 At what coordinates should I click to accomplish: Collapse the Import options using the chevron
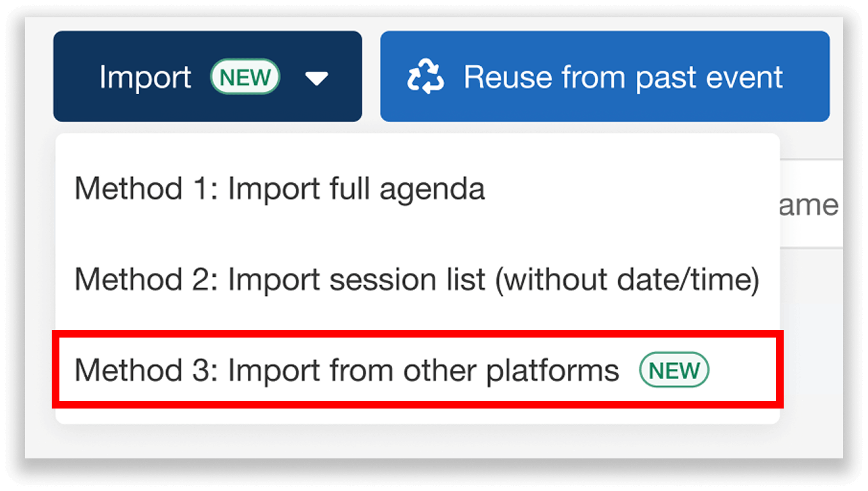click(x=317, y=77)
